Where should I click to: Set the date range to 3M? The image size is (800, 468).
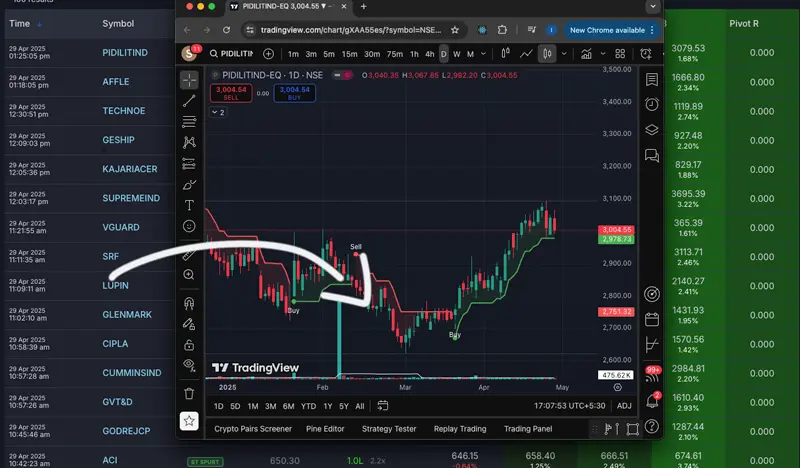[270, 406]
